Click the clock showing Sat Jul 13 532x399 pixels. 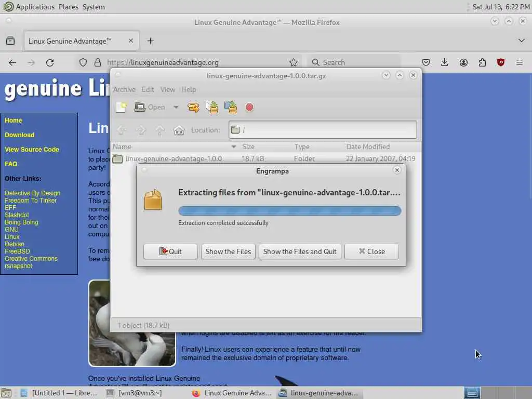501,7
